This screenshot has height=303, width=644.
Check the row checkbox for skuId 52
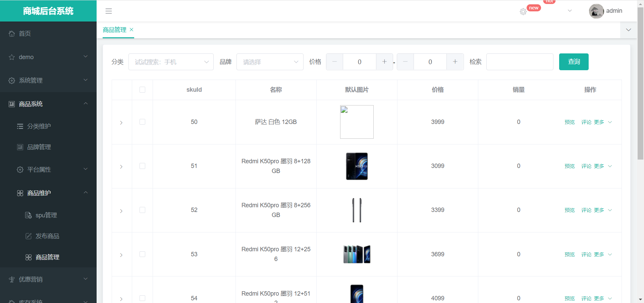(142, 210)
